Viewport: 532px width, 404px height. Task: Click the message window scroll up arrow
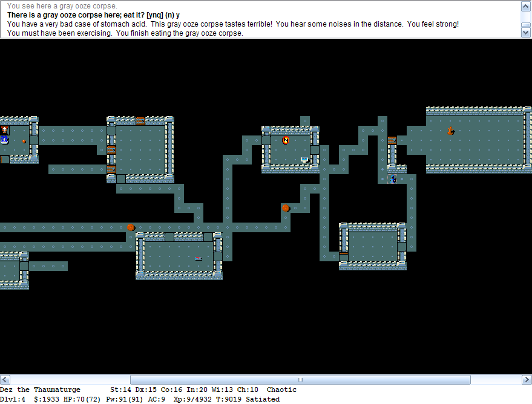[x=525, y=6]
